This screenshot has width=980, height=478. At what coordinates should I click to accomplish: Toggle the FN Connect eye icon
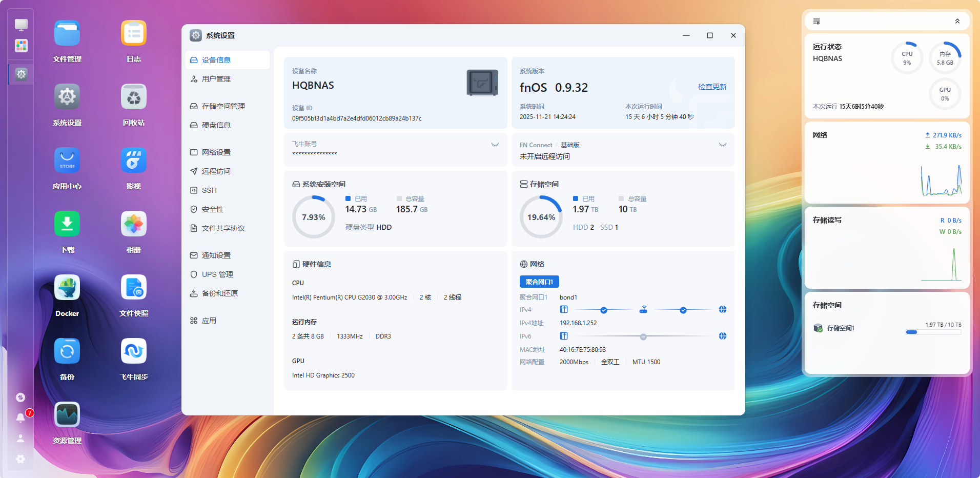(722, 145)
